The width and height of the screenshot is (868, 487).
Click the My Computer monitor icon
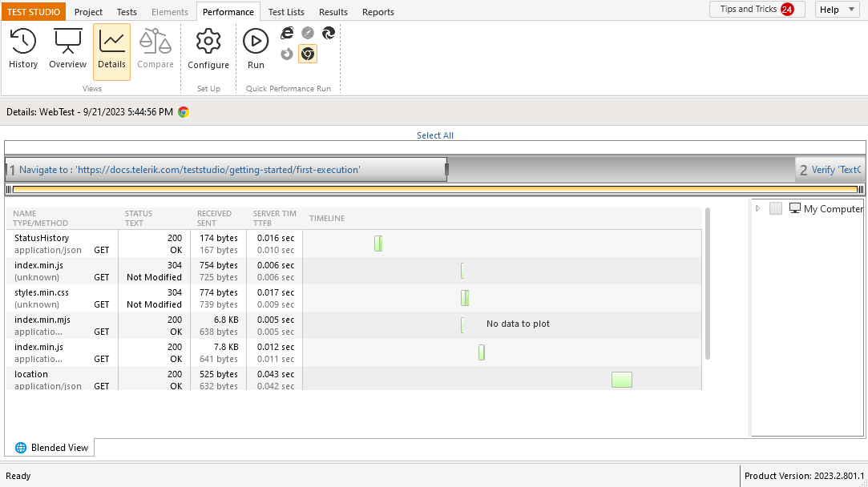pyautogui.click(x=795, y=208)
